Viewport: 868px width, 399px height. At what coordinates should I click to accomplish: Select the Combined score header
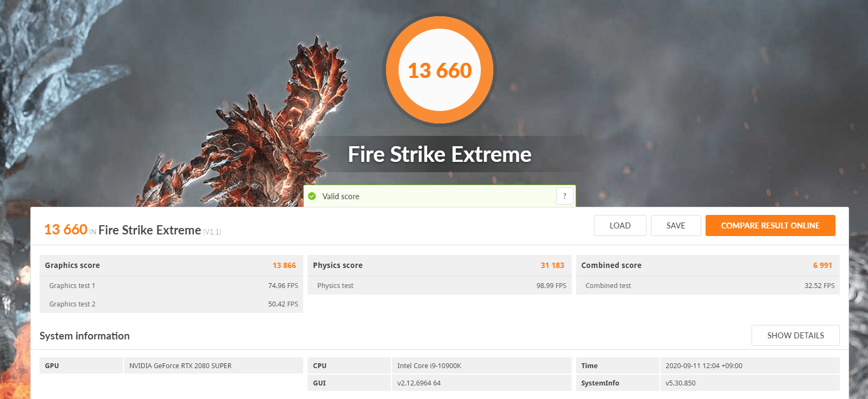coord(708,265)
